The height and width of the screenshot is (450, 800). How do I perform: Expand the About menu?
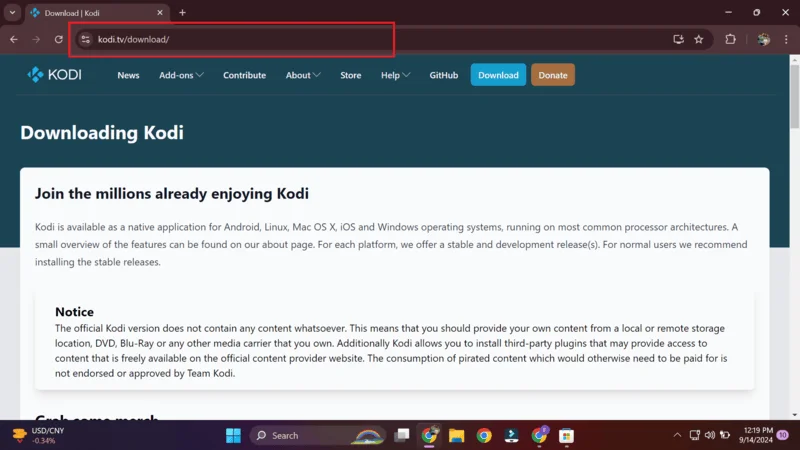click(x=303, y=75)
